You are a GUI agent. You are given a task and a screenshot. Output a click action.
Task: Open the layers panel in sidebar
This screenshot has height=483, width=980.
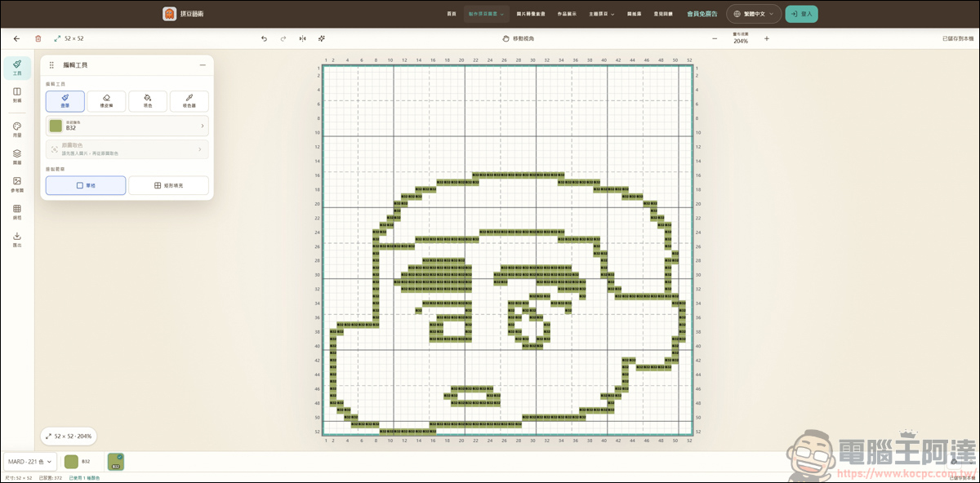pos(17,157)
